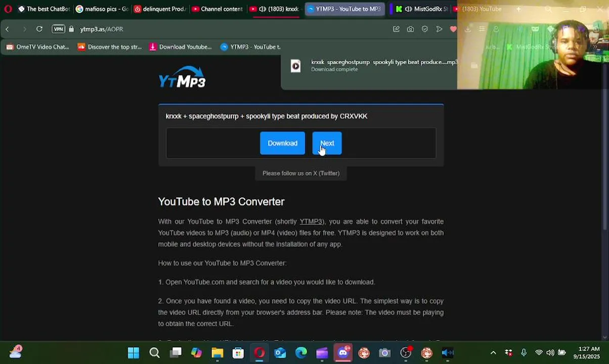609x364 pixels.
Task: Click the play file icon in download popup
Action: pos(295,66)
